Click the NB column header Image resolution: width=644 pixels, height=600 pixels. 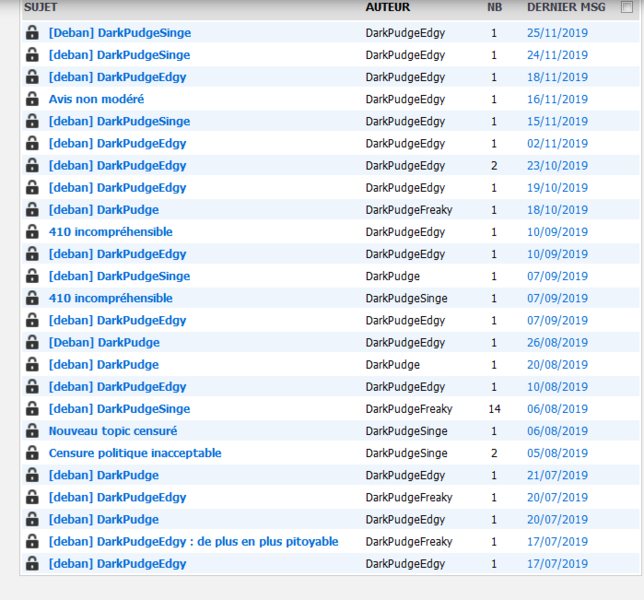pos(494,7)
